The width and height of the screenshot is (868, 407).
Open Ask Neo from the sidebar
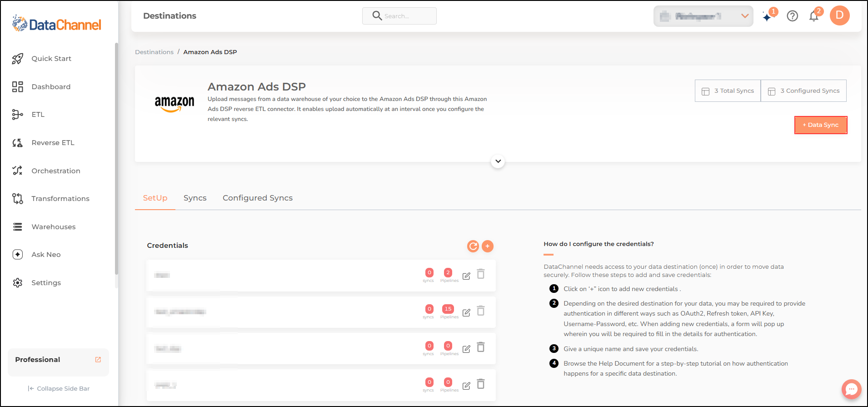tap(46, 255)
